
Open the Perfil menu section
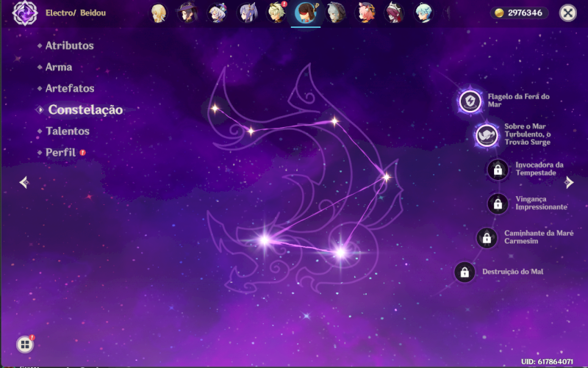pyautogui.click(x=61, y=153)
